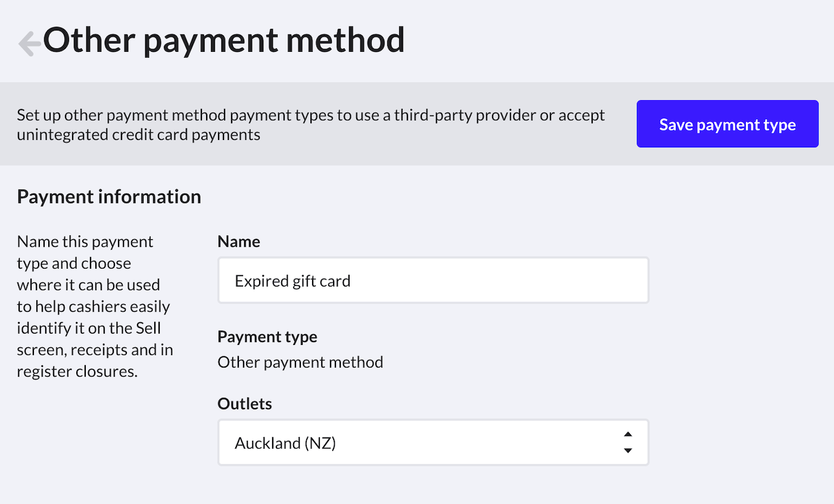Click the 'identify it on the Sell' line
Image resolution: width=834 pixels, height=504 pixels.
(x=89, y=328)
